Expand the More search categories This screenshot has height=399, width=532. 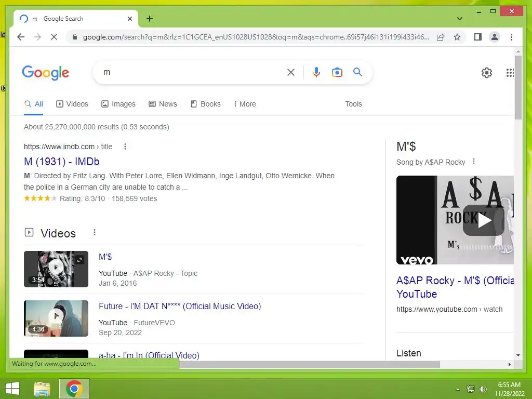point(245,104)
